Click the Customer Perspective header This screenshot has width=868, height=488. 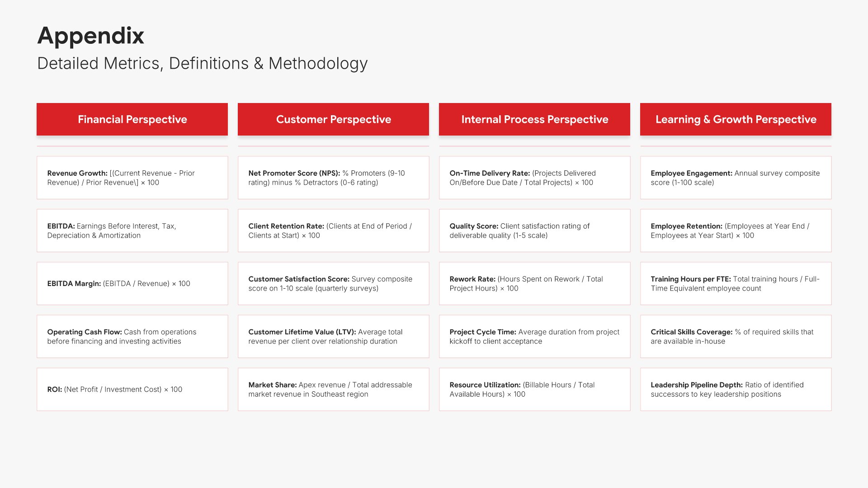click(x=333, y=119)
